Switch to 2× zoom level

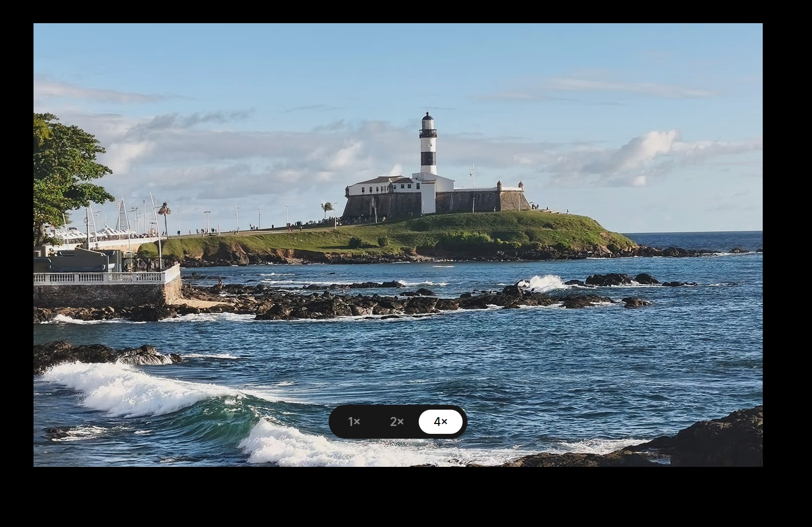[397, 422]
